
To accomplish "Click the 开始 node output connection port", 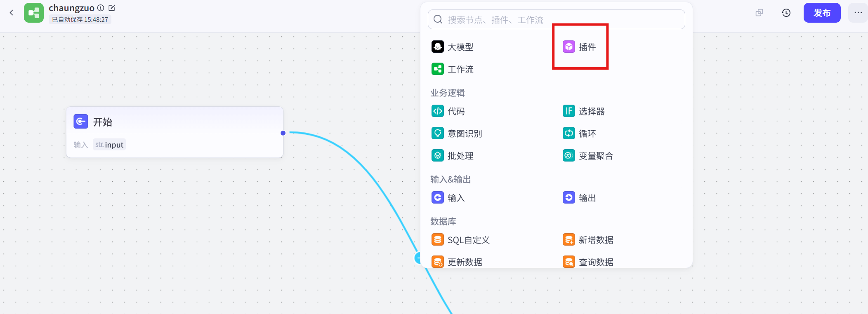I will pyautogui.click(x=283, y=133).
